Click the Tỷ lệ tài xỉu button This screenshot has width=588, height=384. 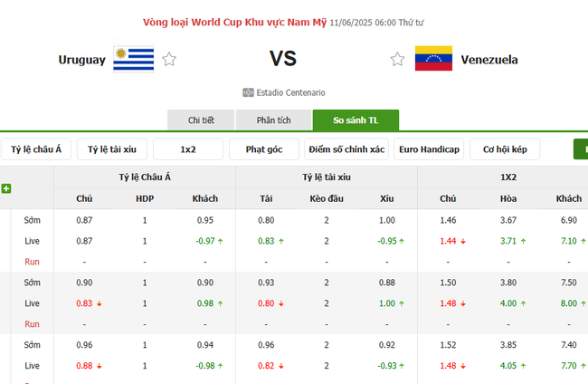click(x=111, y=149)
